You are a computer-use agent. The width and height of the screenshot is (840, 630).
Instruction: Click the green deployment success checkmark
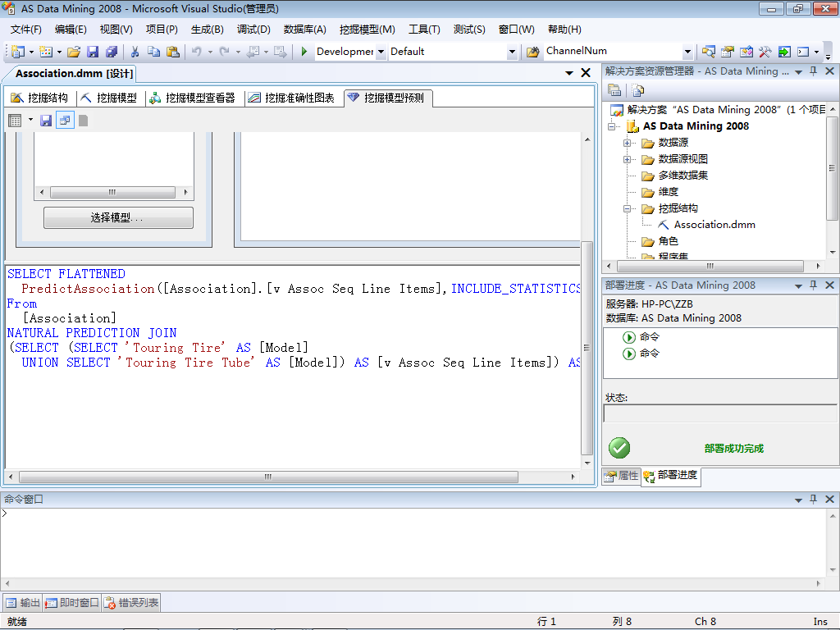pyautogui.click(x=619, y=448)
